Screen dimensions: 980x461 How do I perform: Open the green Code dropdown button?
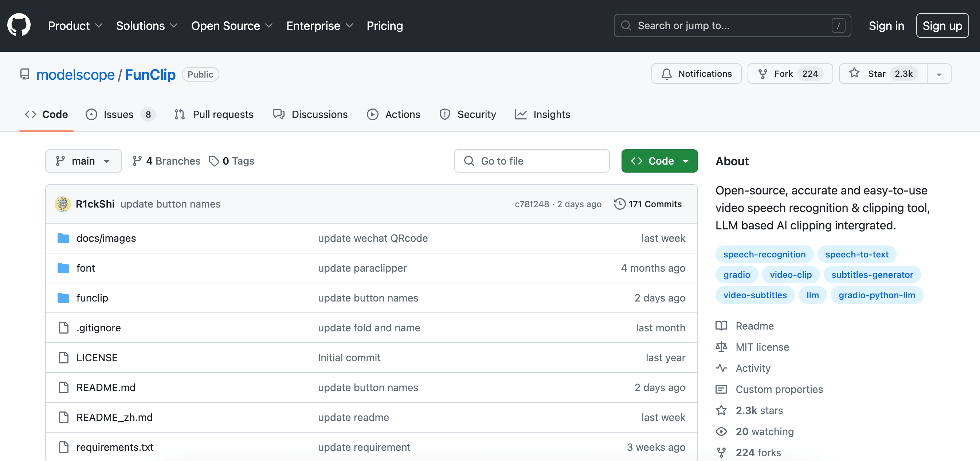659,161
